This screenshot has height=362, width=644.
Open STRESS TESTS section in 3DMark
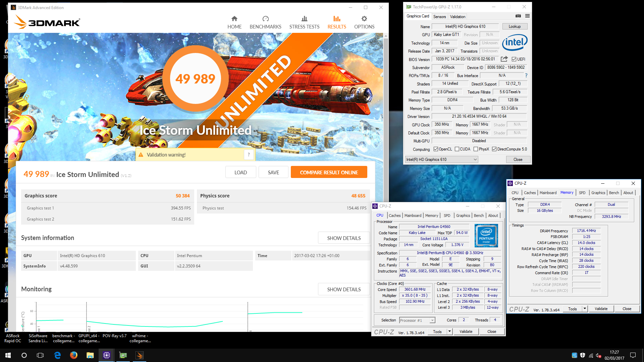304,22
